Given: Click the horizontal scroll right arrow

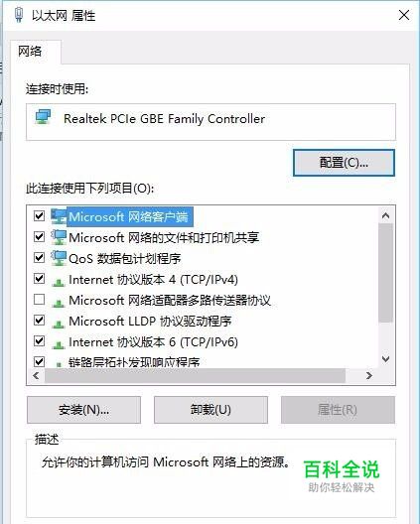Looking at the screenshot, I should (369, 375).
